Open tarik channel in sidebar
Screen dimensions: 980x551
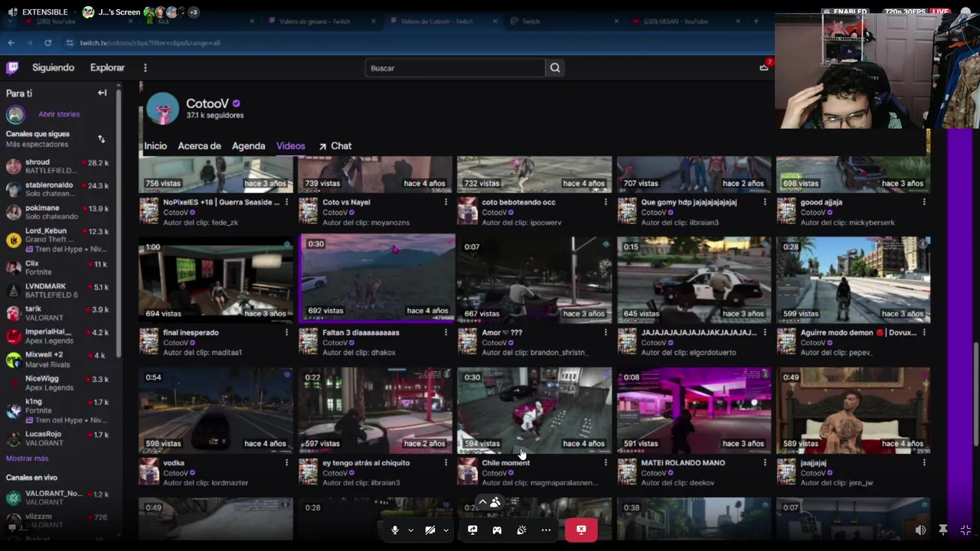click(x=57, y=313)
